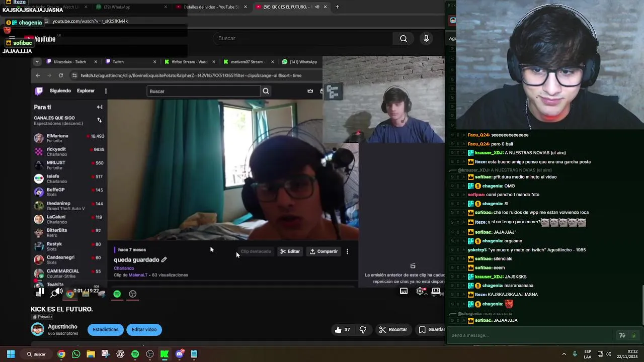
Task: Open Spotify from the Windows taskbar
Action: [x=135, y=354]
